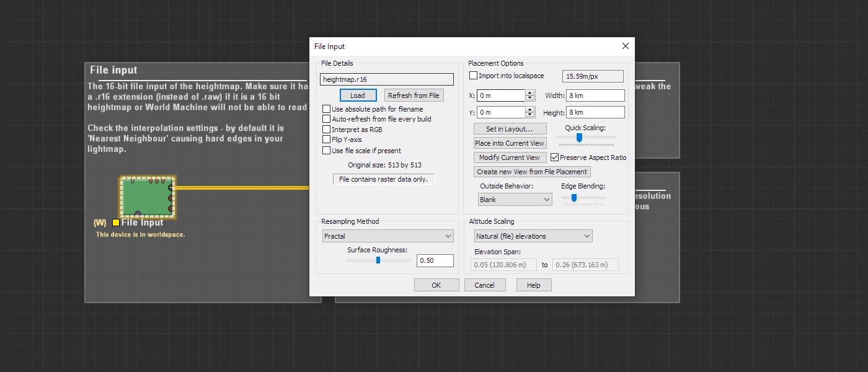Click elevation span minimum 0.05 field

point(505,265)
